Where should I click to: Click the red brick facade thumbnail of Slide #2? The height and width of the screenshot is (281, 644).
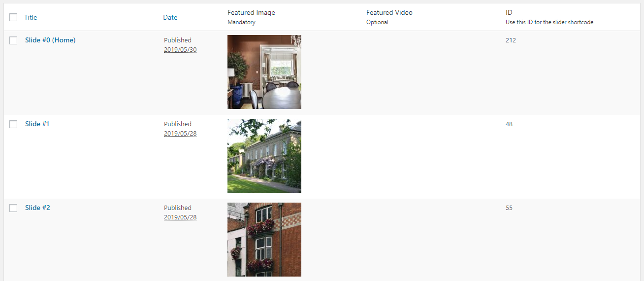click(264, 240)
